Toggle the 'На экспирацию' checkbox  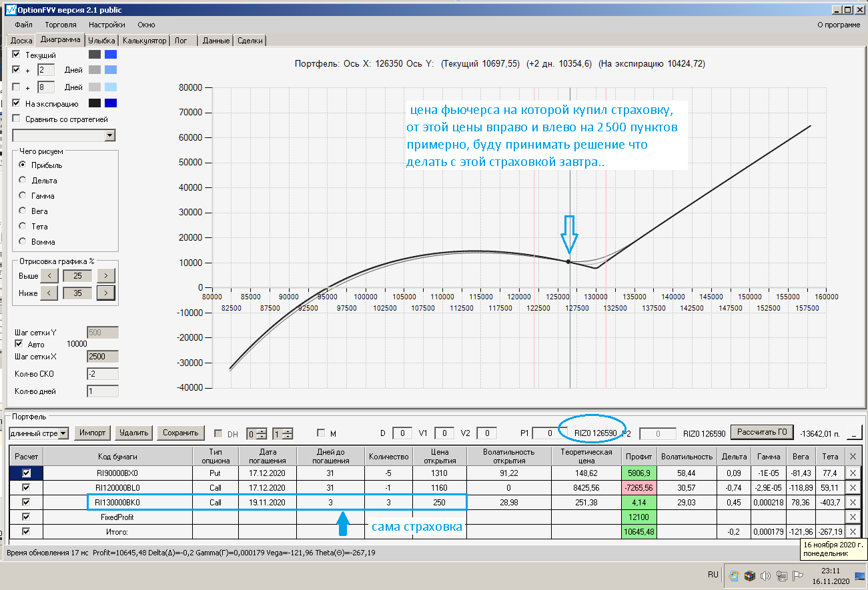click(17, 103)
